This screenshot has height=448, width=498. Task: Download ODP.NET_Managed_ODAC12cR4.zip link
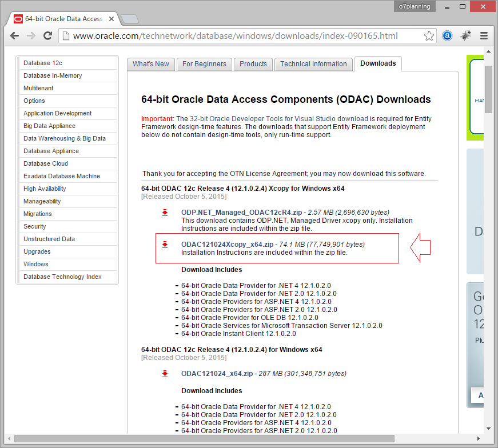241,213
